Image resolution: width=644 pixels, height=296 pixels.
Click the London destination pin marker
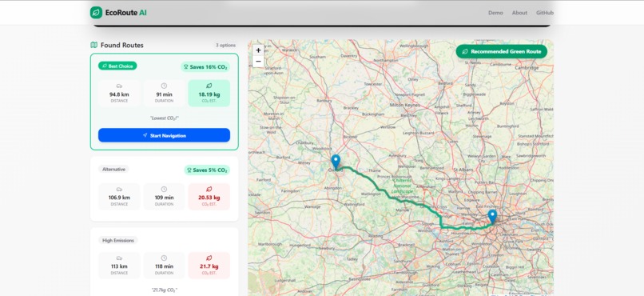tap(492, 216)
